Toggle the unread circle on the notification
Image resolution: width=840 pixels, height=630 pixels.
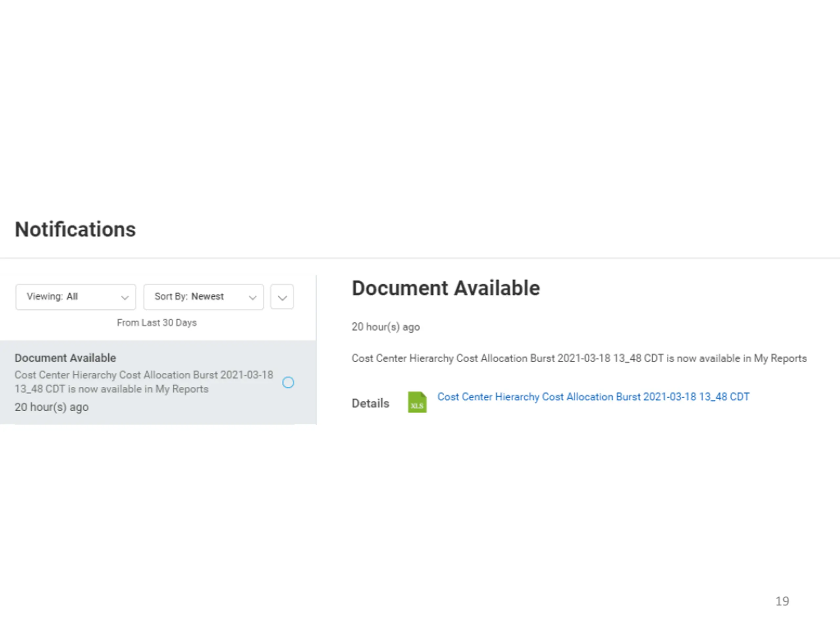pyautogui.click(x=288, y=382)
